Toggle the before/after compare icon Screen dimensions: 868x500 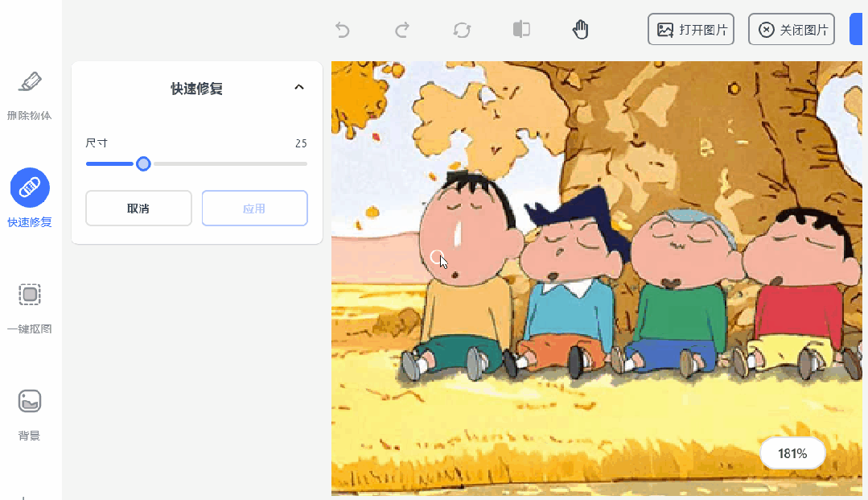pos(521,29)
